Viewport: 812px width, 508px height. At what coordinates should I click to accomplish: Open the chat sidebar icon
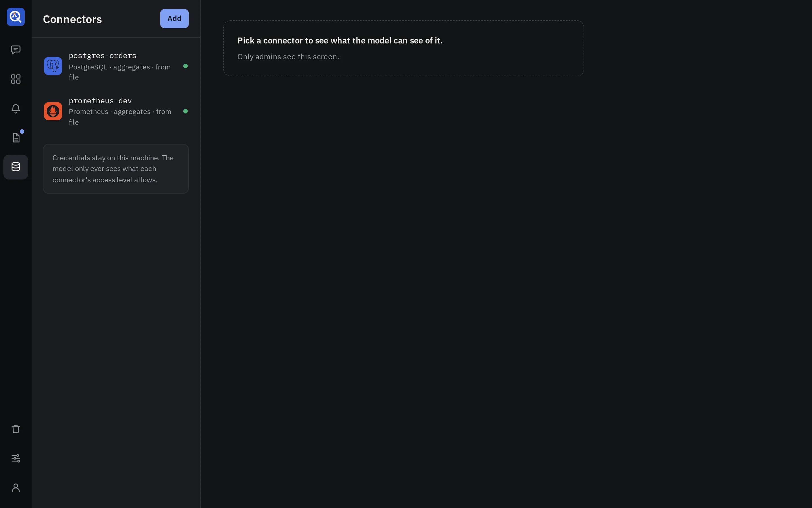click(x=16, y=50)
